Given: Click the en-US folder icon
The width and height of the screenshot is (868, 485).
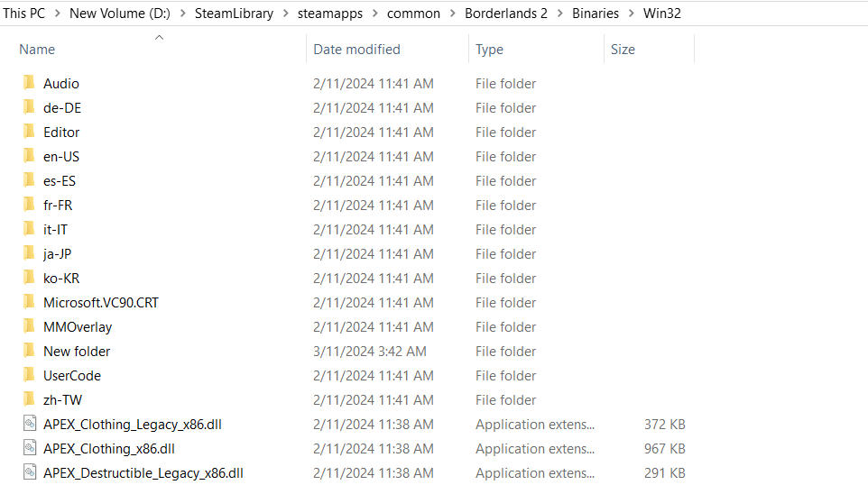Looking at the screenshot, I should (30, 156).
